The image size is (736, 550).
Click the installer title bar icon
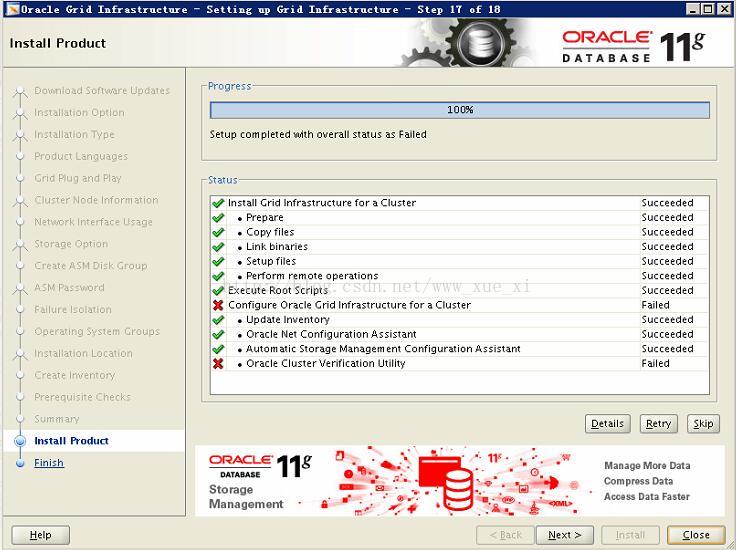[x=12, y=9]
